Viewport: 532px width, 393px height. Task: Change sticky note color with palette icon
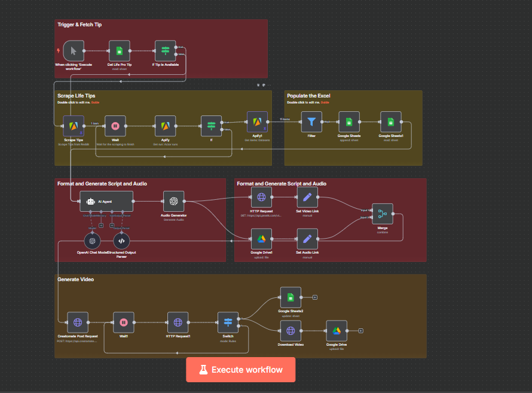pyautogui.click(x=264, y=85)
